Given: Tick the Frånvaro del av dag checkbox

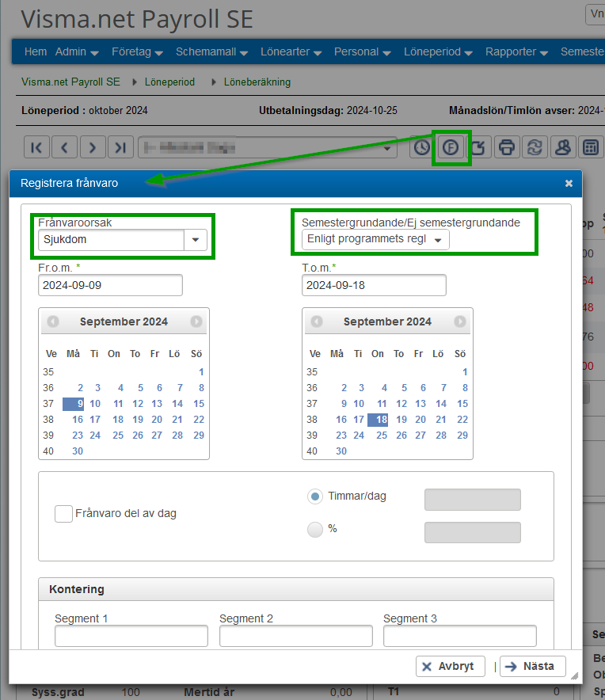Looking at the screenshot, I should coord(63,514).
